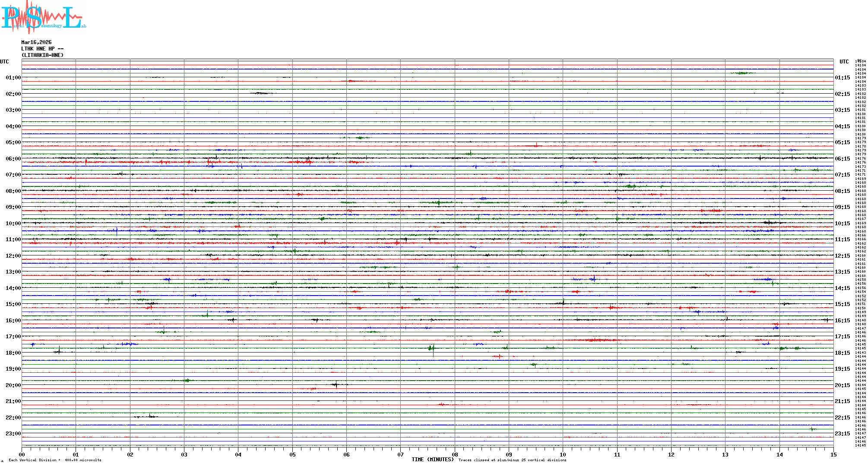Click the right UTC axis label
Image resolution: width=868 pixels, height=466 pixels.
[844, 62]
